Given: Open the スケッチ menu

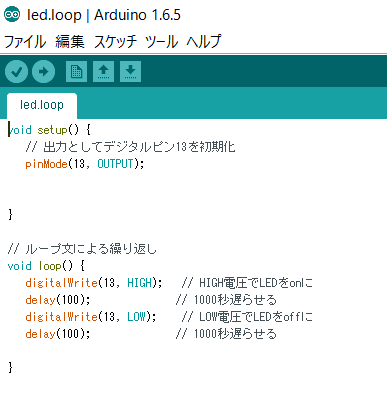Looking at the screenshot, I should [115, 42].
